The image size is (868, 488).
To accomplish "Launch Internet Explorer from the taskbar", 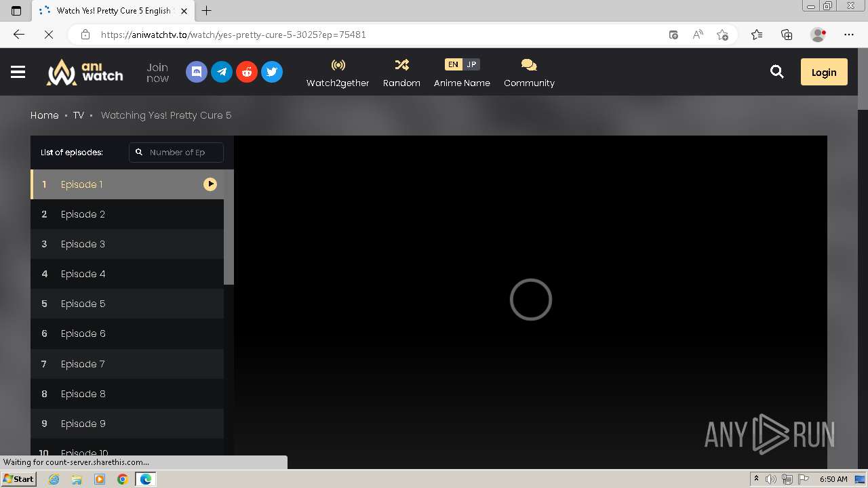I will (54, 479).
